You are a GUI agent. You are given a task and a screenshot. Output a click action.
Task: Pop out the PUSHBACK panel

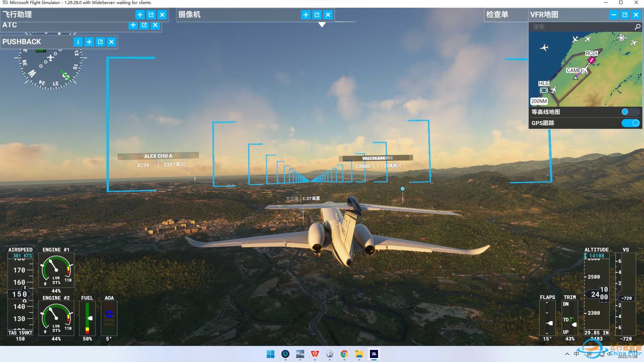pyautogui.click(x=100, y=42)
